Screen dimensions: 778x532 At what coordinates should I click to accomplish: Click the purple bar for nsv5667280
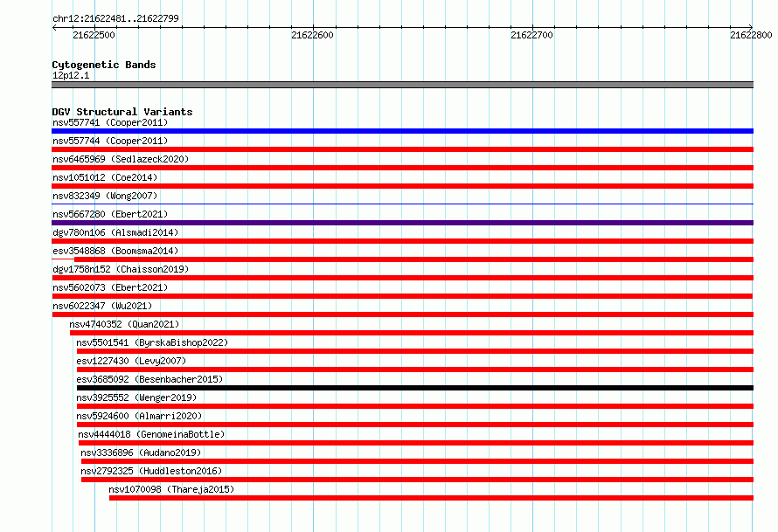(402, 223)
